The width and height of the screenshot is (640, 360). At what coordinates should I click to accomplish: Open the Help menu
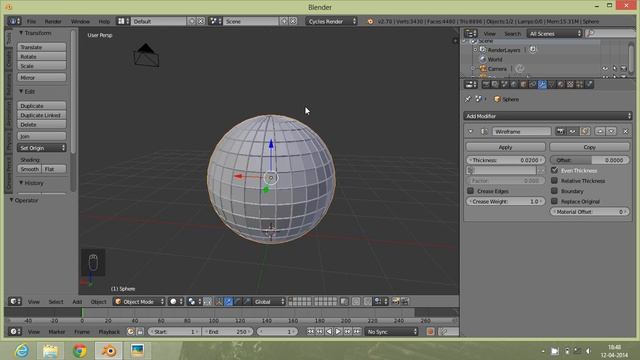coord(104,21)
